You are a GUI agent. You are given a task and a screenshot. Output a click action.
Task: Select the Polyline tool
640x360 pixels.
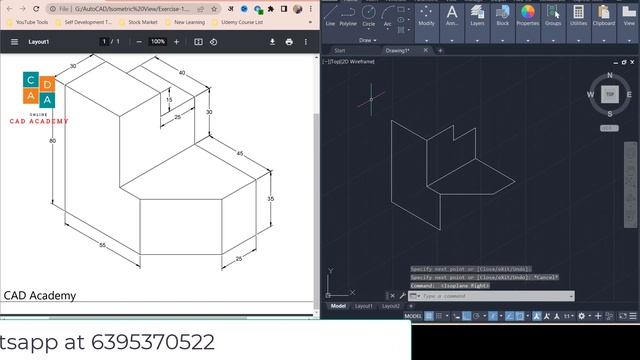tap(348, 15)
